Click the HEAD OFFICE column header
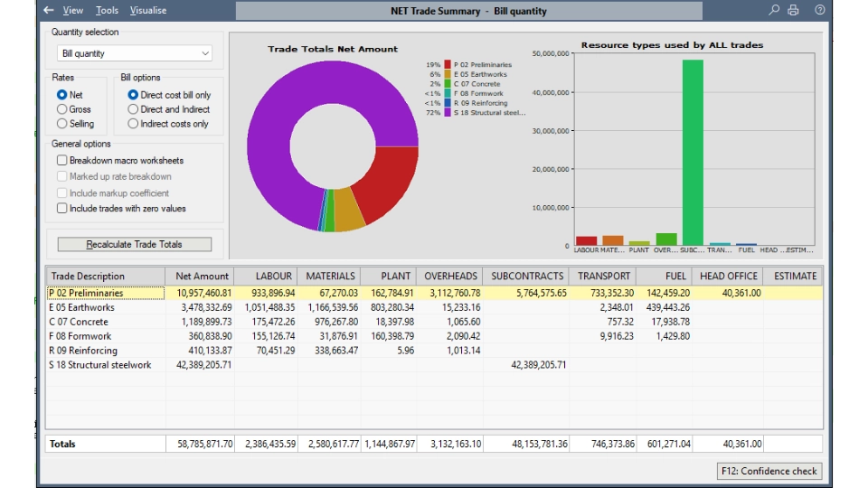This screenshot has height=488, width=868. (727, 276)
